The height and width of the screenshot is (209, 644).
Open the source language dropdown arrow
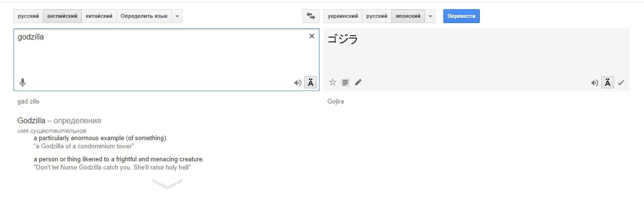[x=177, y=16]
